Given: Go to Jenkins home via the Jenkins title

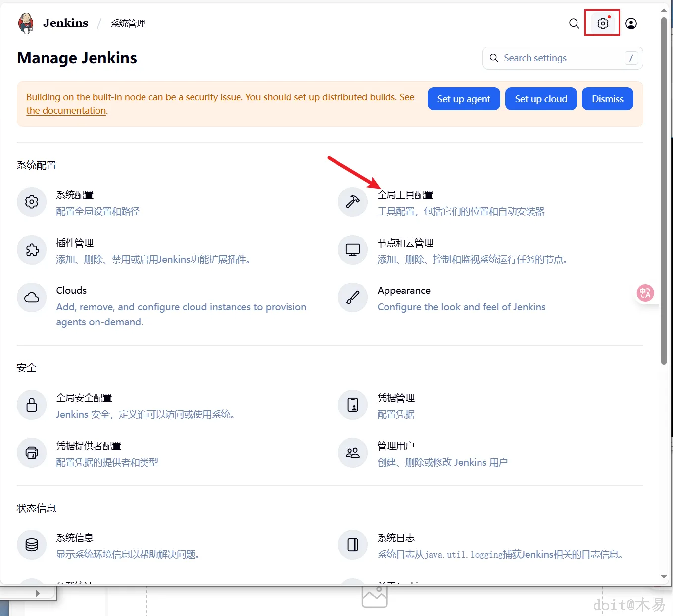Looking at the screenshot, I should 65,23.
